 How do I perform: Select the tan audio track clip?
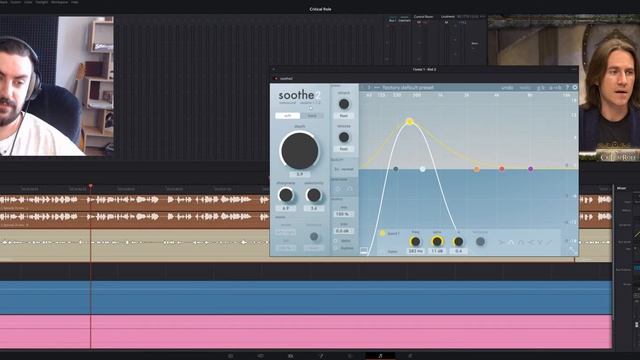pyautogui.click(x=135, y=245)
